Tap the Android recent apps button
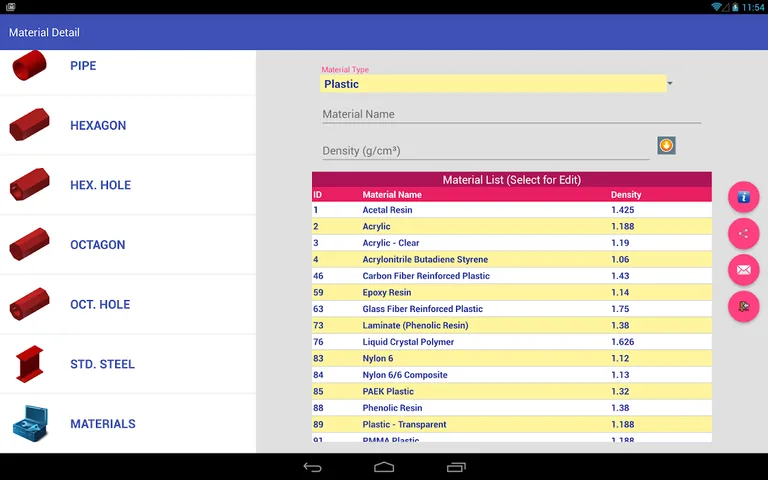Image resolution: width=768 pixels, height=480 pixels. (x=456, y=467)
